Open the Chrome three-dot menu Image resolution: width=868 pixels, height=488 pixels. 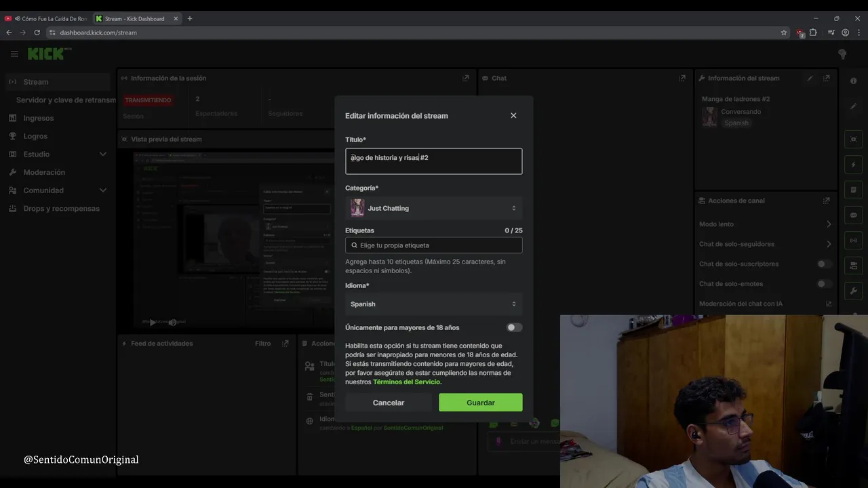(859, 33)
